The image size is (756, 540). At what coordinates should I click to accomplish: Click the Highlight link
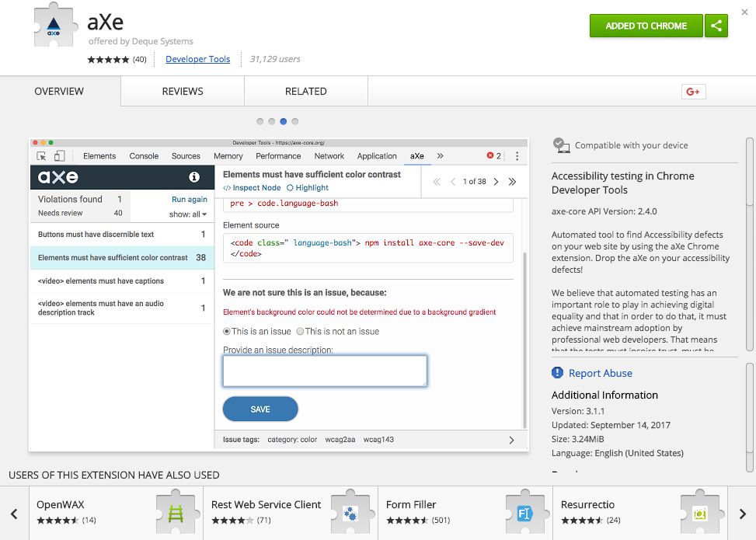308,187
